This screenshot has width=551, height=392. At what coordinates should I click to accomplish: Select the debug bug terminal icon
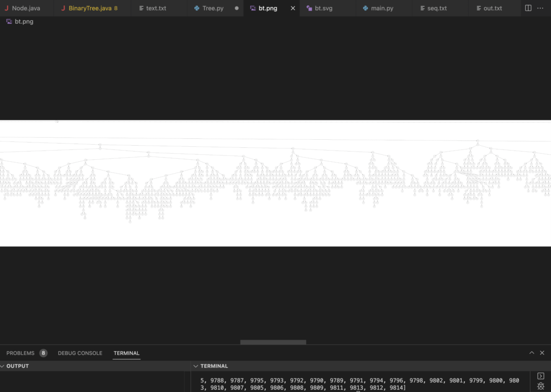coord(541,387)
